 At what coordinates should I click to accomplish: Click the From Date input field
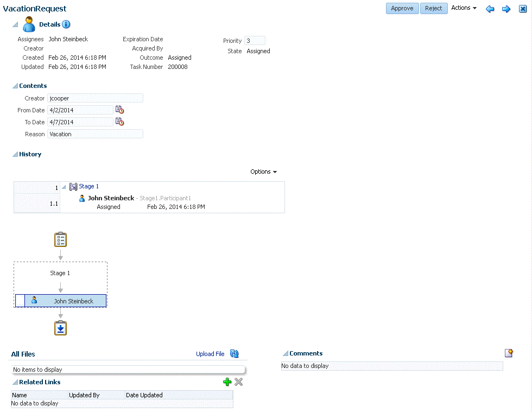click(80, 110)
